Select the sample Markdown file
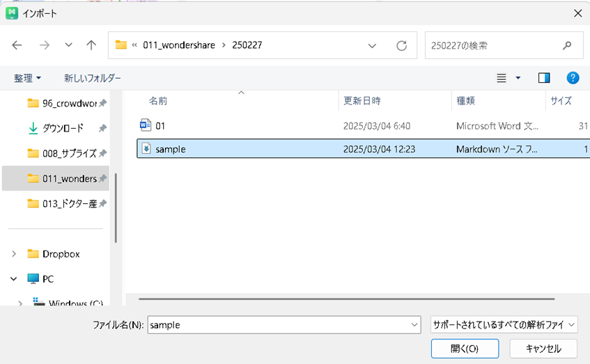This screenshot has height=364, width=590. click(363, 149)
